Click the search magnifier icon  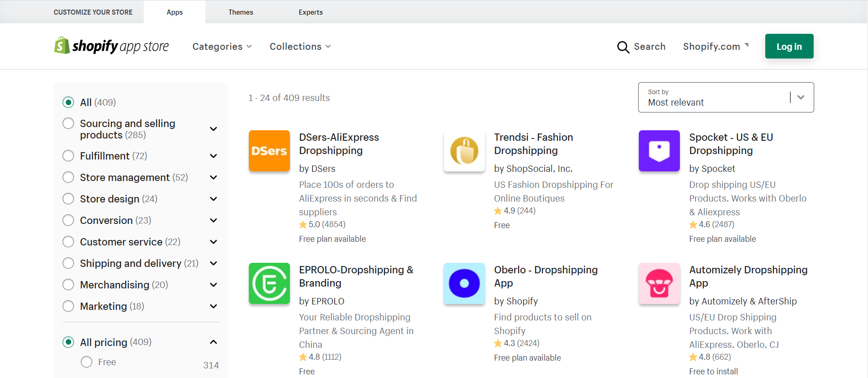[x=623, y=47]
